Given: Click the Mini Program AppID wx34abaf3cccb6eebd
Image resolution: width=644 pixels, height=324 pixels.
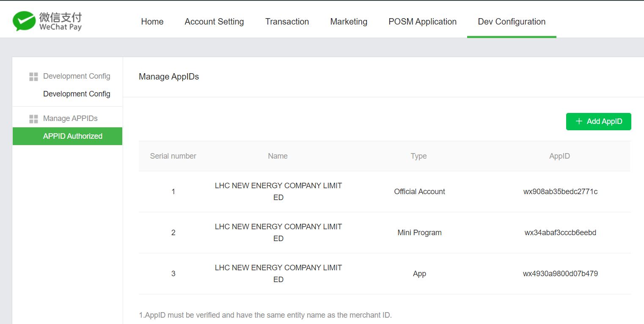Looking at the screenshot, I should [x=560, y=233].
